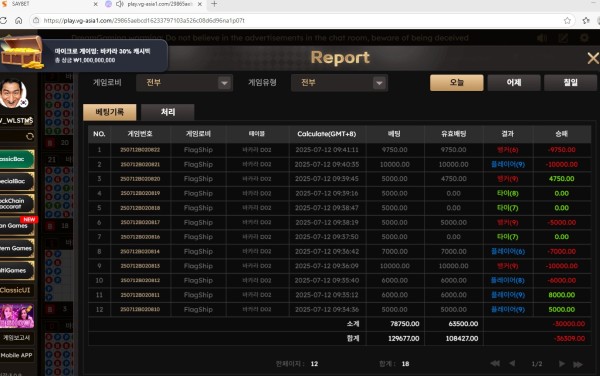The height and width of the screenshot is (376, 600).
Task: Toggle game sound speaker icon
Action: tap(542, 38)
